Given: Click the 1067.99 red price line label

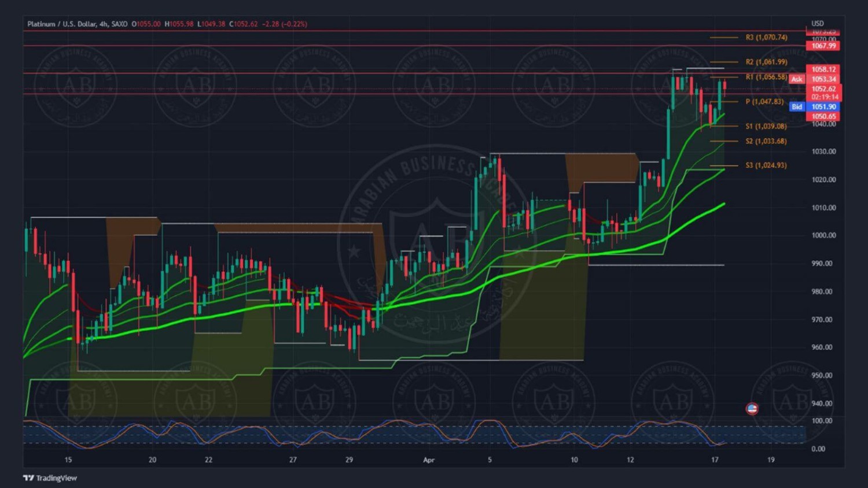Looking at the screenshot, I should (x=823, y=46).
